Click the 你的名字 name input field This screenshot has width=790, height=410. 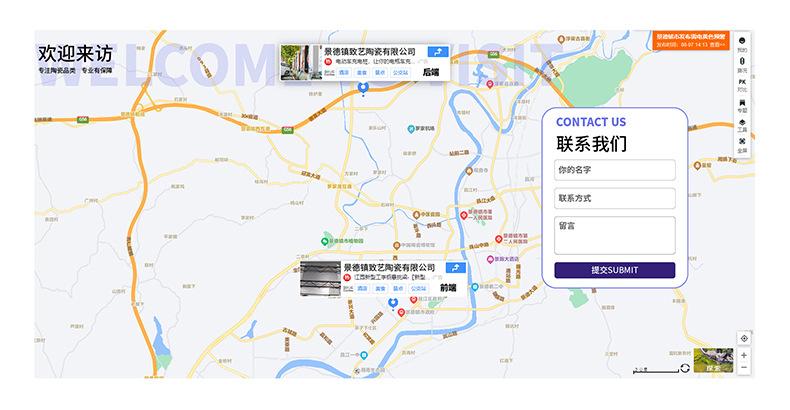(x=615, y=170)
